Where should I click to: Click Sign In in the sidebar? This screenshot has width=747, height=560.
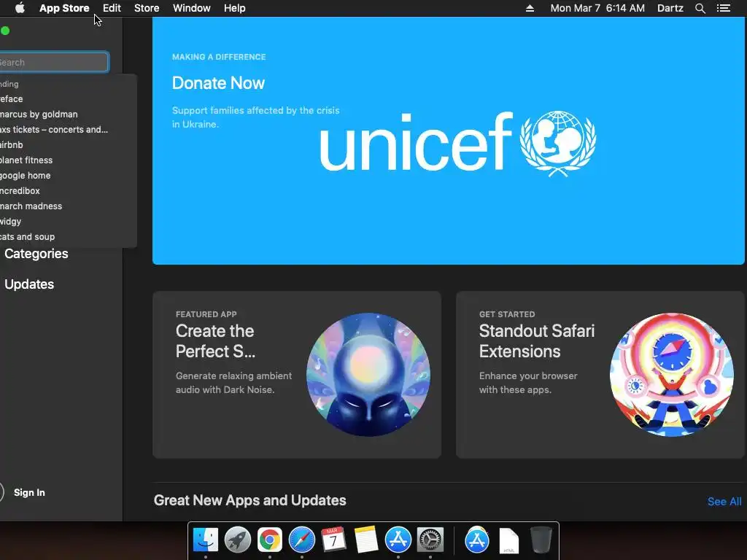[x=29, y=492]
